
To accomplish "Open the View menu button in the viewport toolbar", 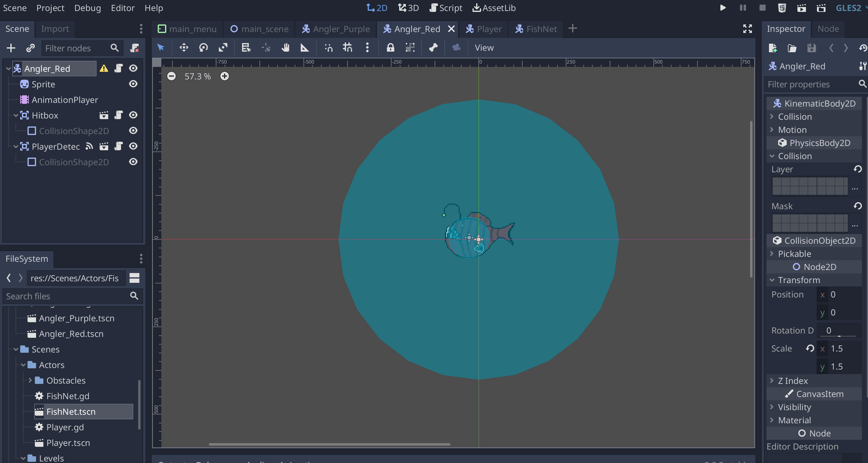I will [x=484, y=47].
